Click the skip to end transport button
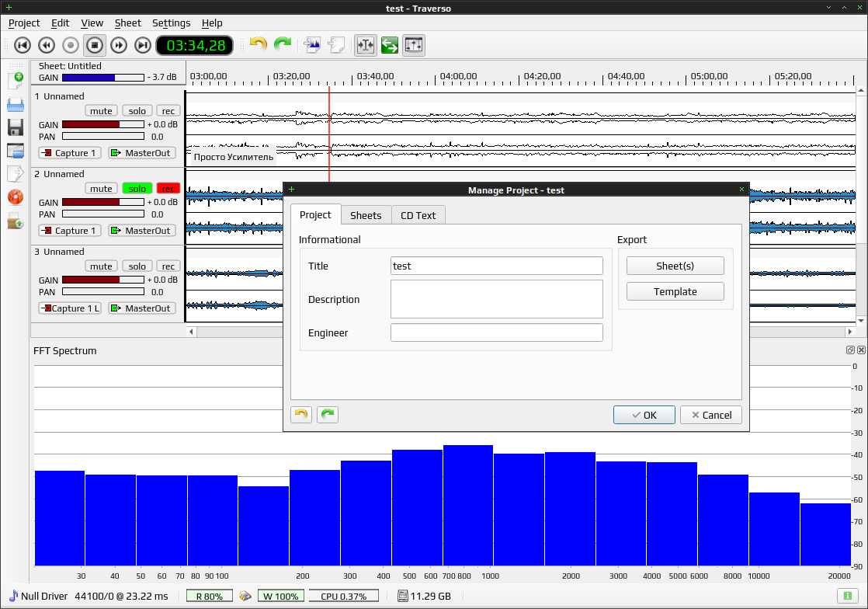Viewport: 868px width, 609px height. (143, 45)
